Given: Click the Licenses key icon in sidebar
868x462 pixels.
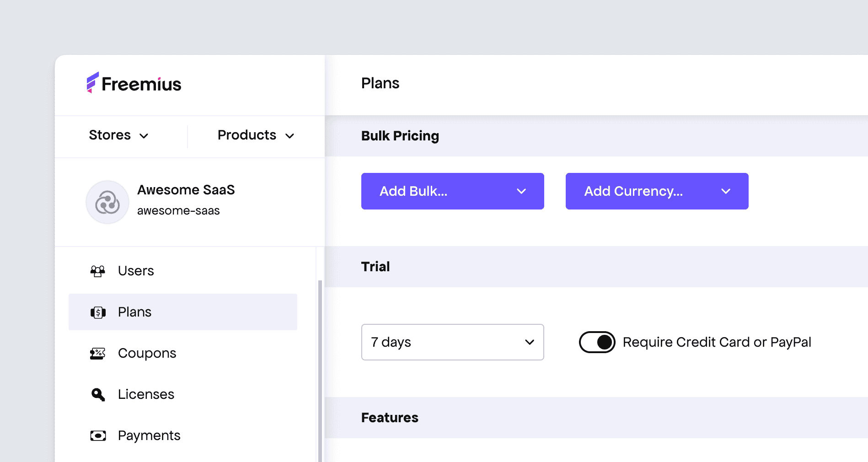Looking at the screenshot, I should (98, 394).
